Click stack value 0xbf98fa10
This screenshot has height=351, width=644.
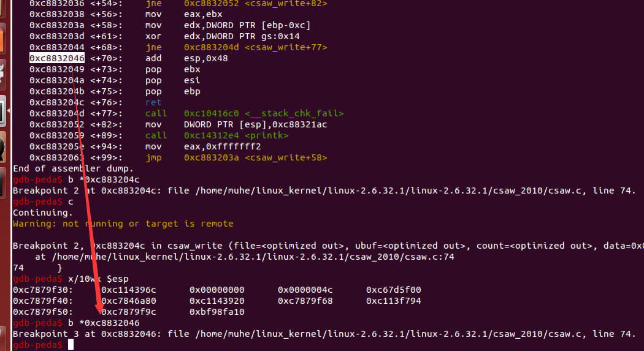[x=217, y=312]
